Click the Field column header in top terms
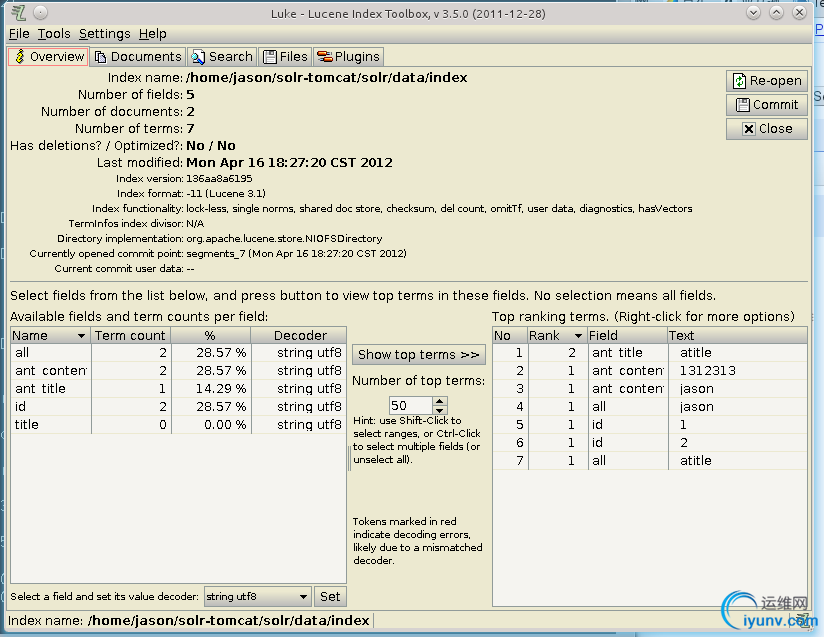 (x=627, y=335)
